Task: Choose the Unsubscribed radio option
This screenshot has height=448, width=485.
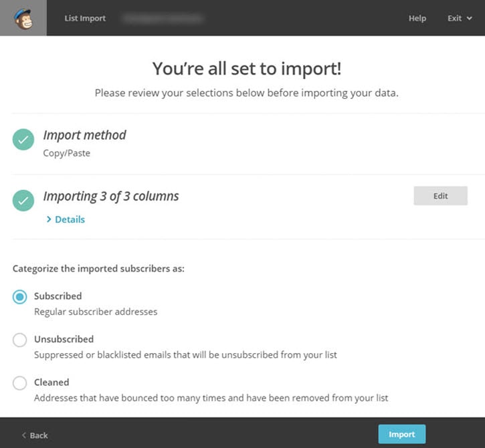Action: pyautogui.click(x=20, y=340)
